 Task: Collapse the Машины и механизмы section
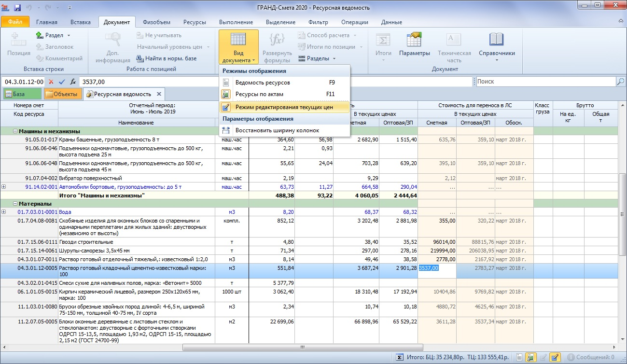coord(15,131)
